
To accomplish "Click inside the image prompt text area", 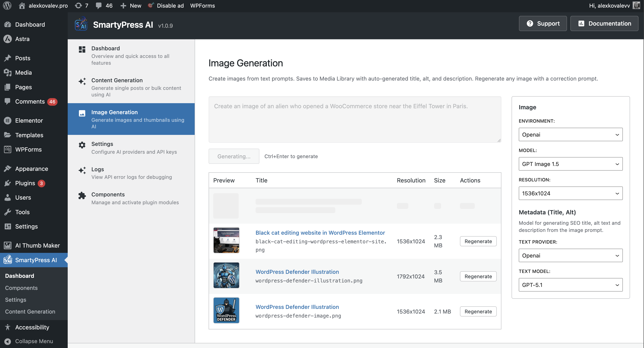I will click(x=355, y=119).
